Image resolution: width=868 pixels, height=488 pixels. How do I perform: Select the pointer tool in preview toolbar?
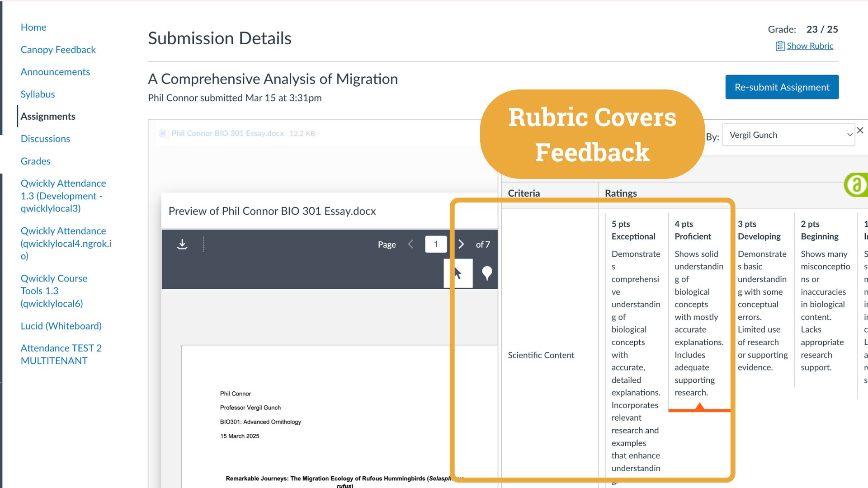coord(458,273)
